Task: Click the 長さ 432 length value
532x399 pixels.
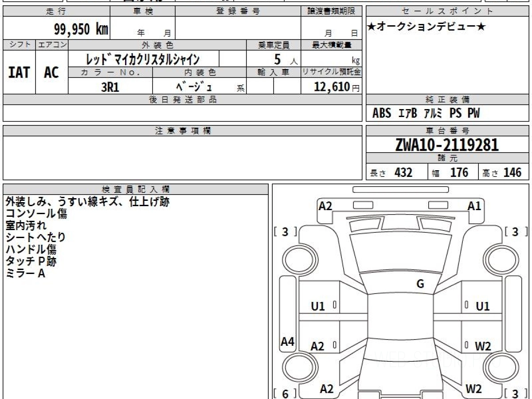Action: pos(391,172)
